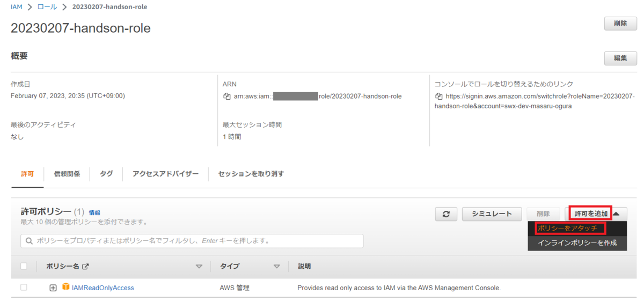Screen dimensions: 644x302
Task: Click the シミュレート button
Action: click(x=492, y=213)
